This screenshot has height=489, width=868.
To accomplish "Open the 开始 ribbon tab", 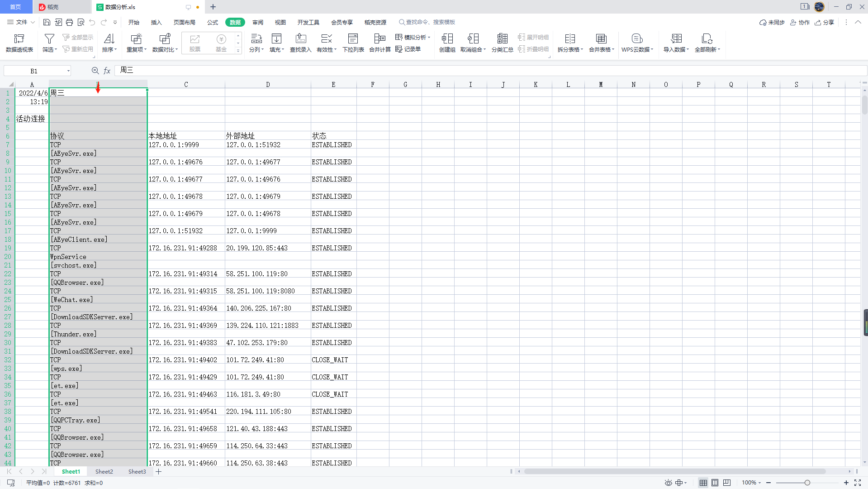I will [x=133, y=22].
